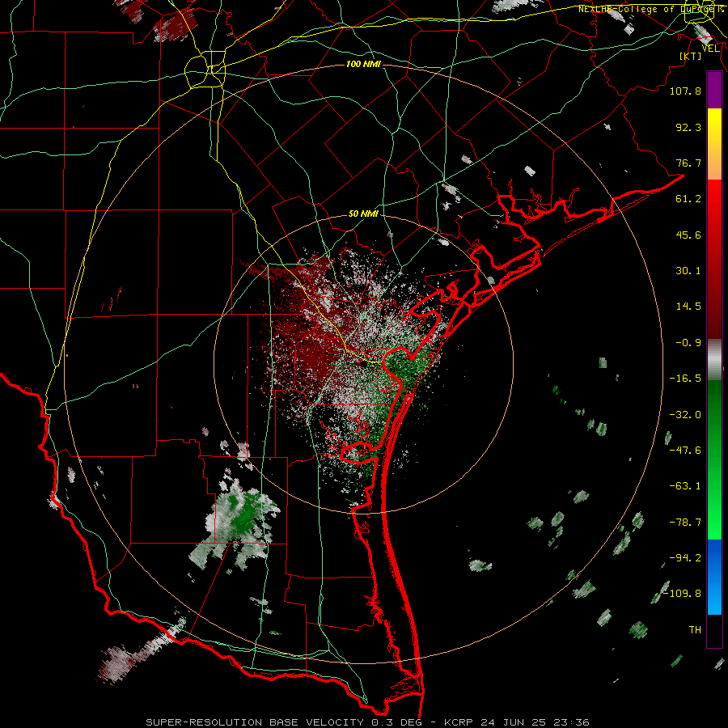Click the yellow segment of the color bar
The image size is (728, 728).
[x=714, y=125]
